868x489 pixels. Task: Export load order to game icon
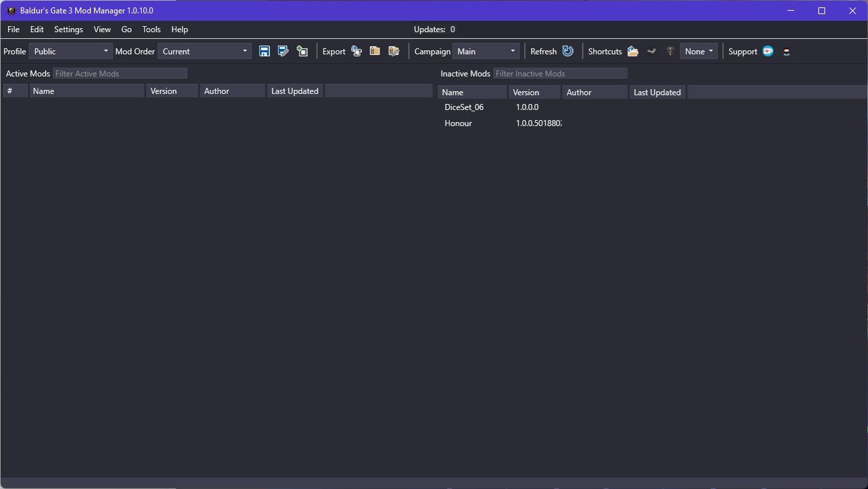point(356,51)
